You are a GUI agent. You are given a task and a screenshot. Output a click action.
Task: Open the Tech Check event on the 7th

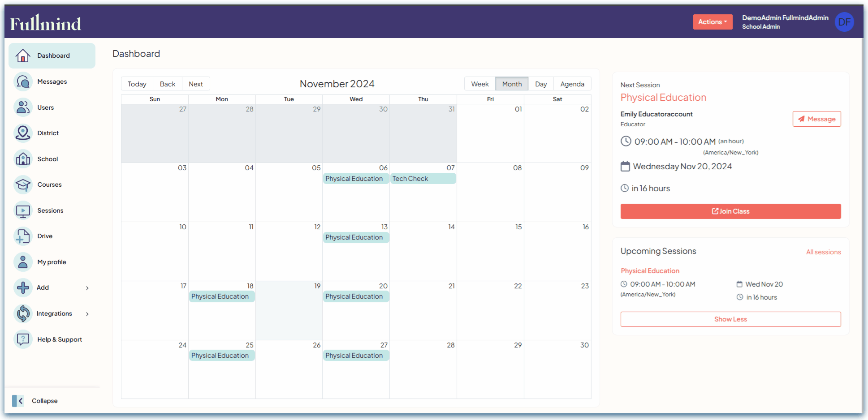(x=423, y=179)
